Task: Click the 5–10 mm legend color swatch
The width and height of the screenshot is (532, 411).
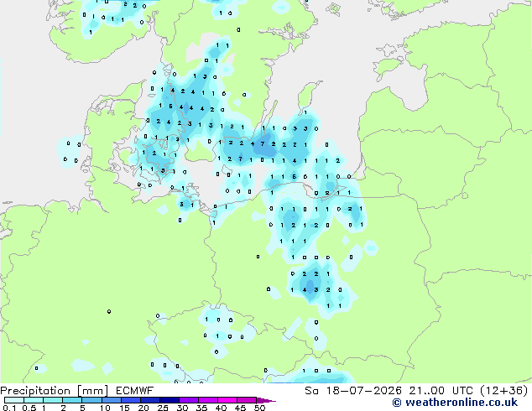Action: click(91, 400)
